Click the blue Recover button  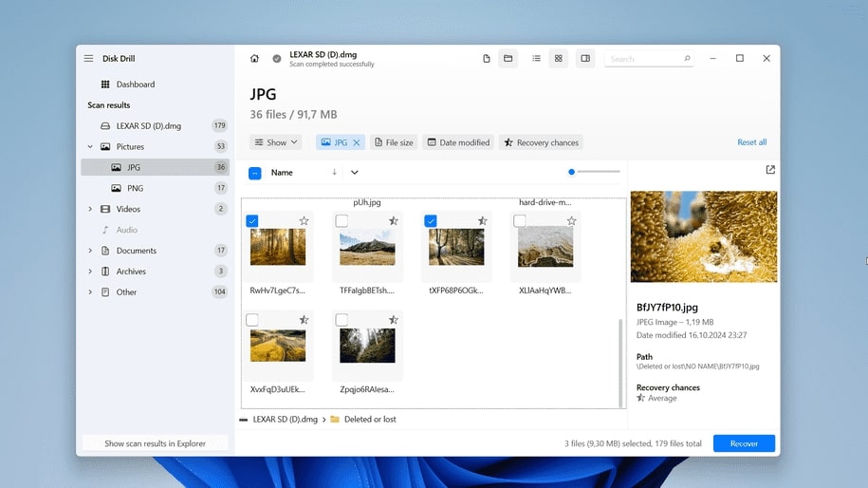point(744,443)
